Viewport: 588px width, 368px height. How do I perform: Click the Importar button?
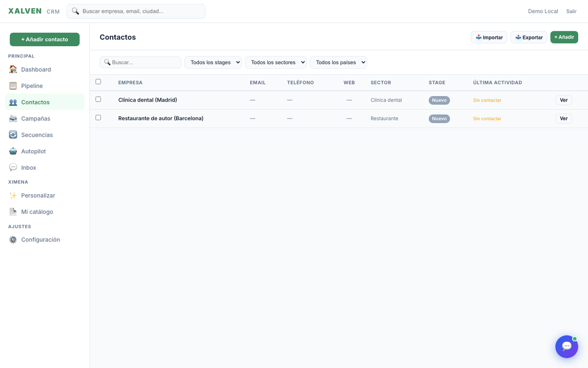[489, 37]
